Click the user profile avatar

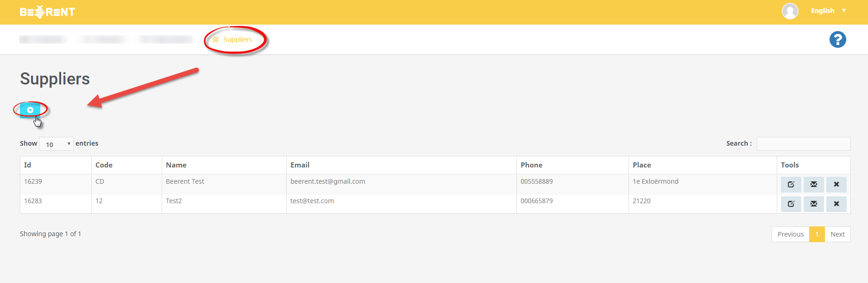tap(790, 11)
